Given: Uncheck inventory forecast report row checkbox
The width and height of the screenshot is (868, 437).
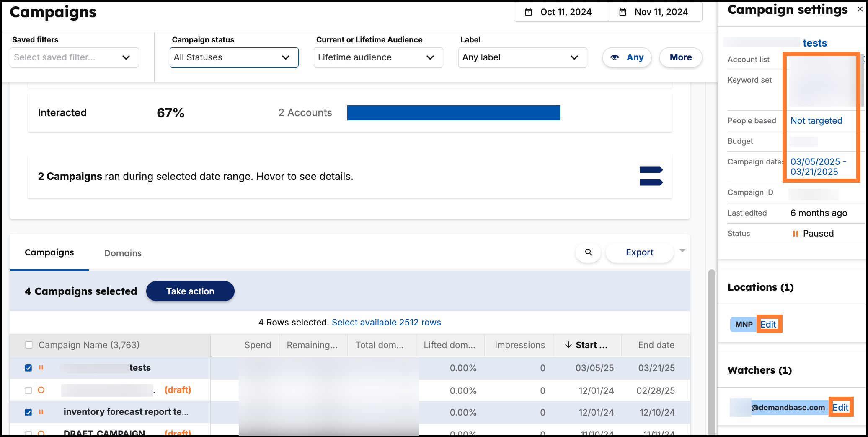Looking at the screenshot, I should pos(28,412).
